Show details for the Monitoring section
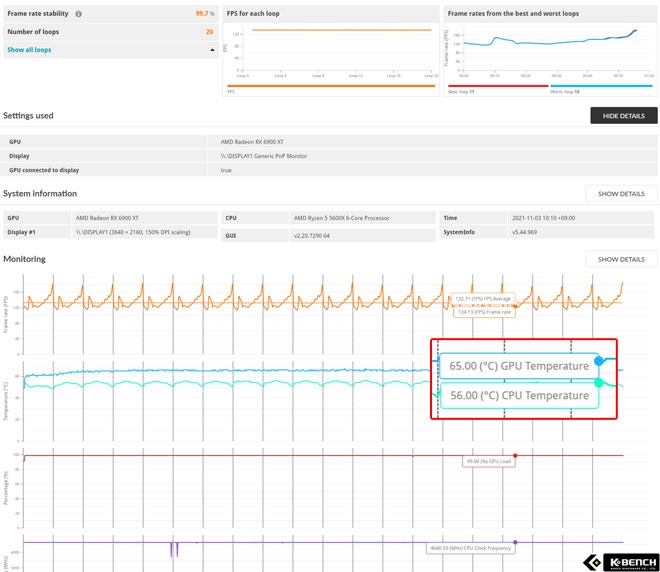This screenshot has width=660, height=572. coord(621,259)
